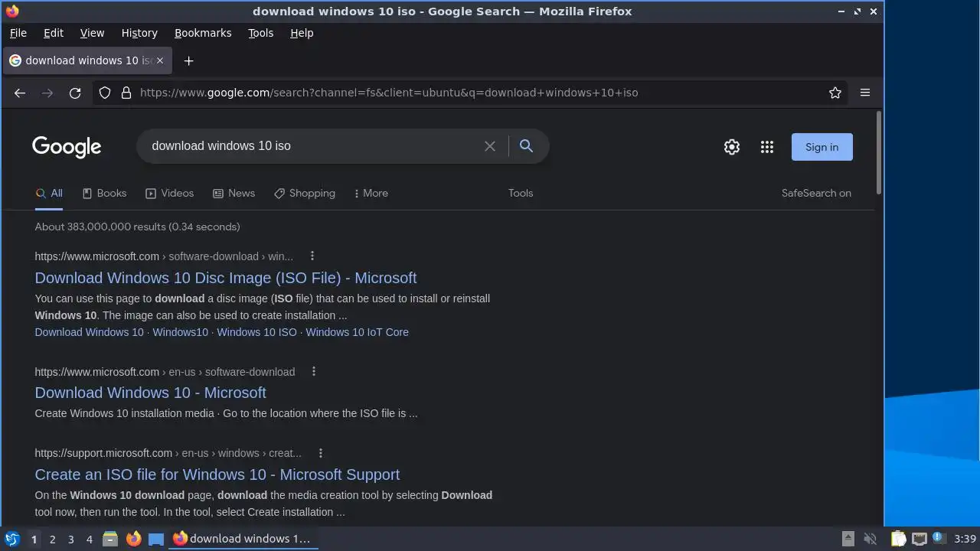Open the Edit menu
980x551 pixels.
click(x=54, y=33)
